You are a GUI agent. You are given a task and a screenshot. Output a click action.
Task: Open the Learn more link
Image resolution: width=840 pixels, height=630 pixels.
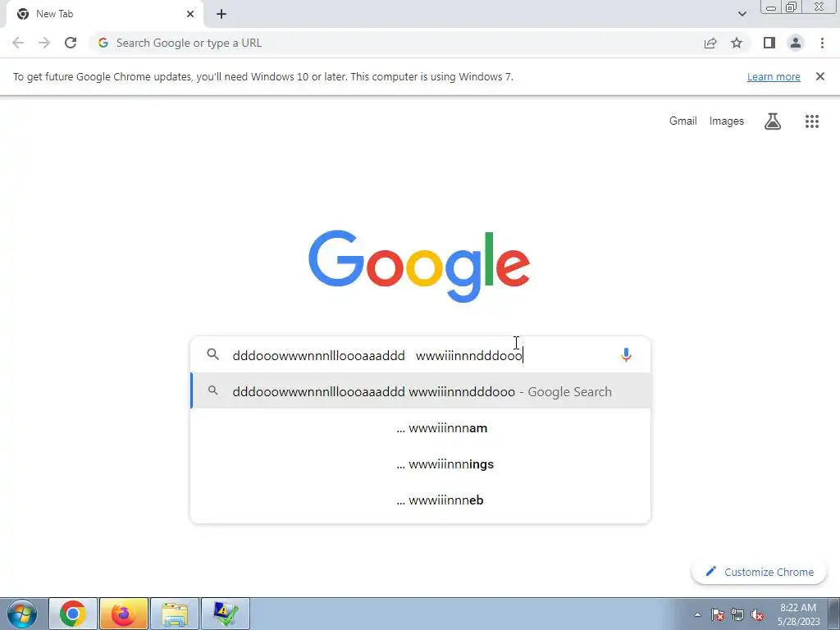click(x=774, y=76)
